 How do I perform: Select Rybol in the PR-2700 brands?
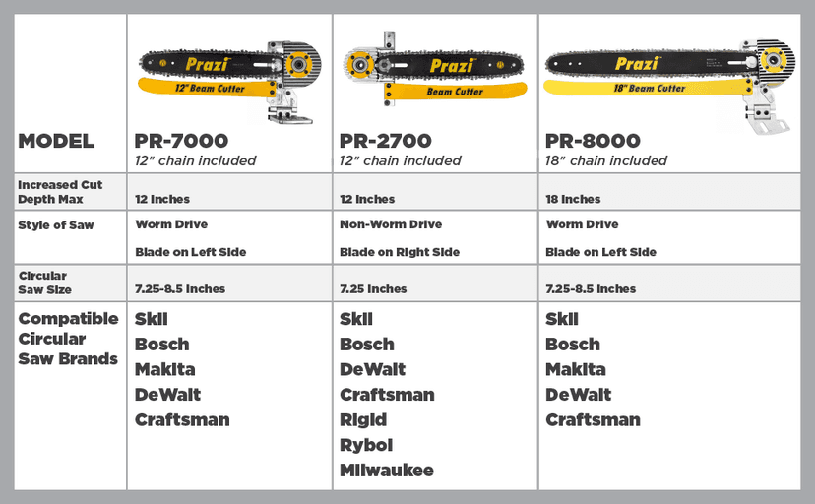click(x=365, y=445)
